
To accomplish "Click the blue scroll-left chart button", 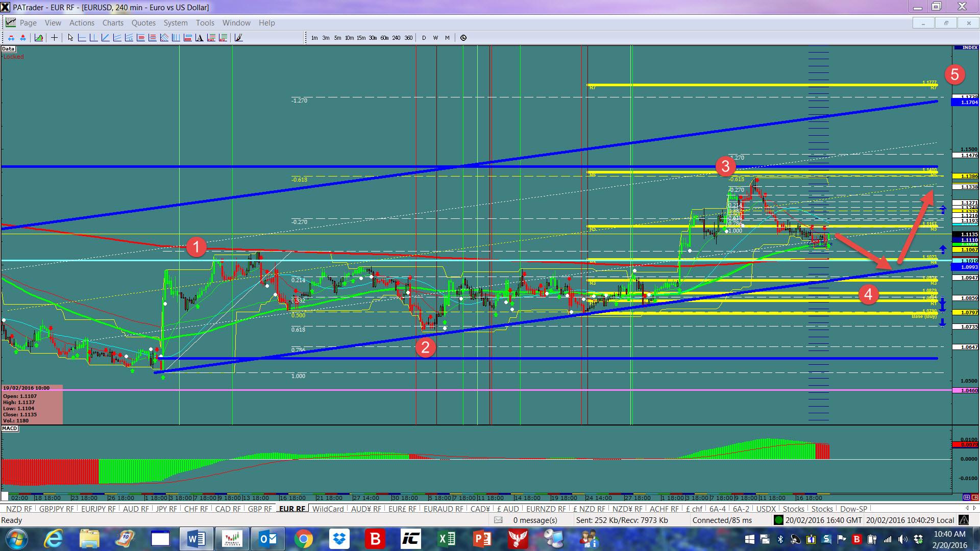I will click(x=967, y=497).
